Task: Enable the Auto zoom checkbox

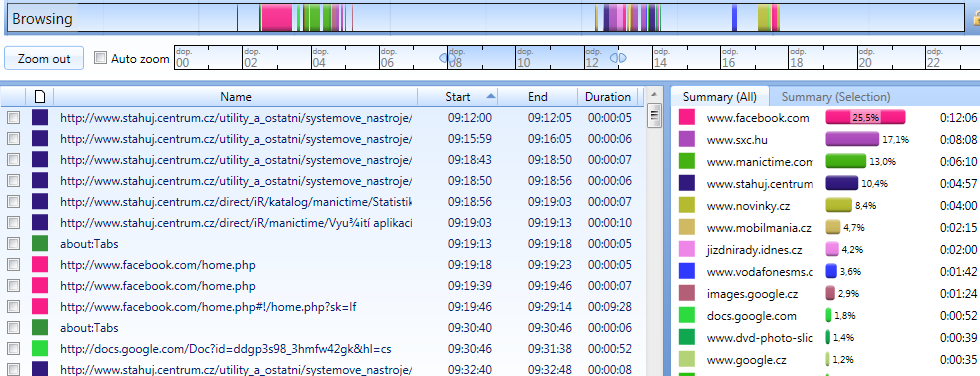Action: click(100, 58)
